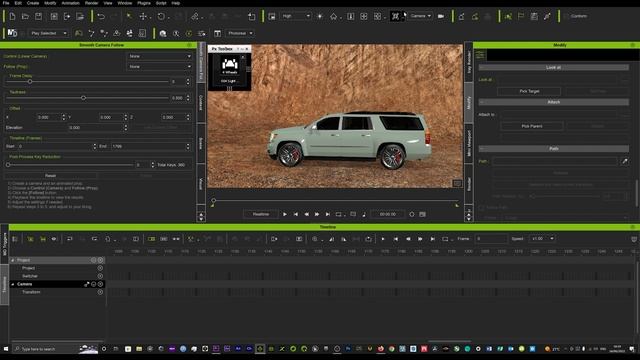The height and width of the screenshot is (360, 640).
Task: Click Play in the viewport playback bar
Action: coord(284,214)
